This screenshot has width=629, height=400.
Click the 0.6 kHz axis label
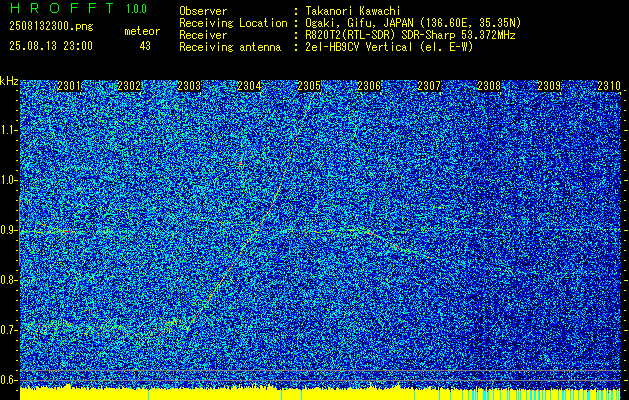click(x=9, y=380)
